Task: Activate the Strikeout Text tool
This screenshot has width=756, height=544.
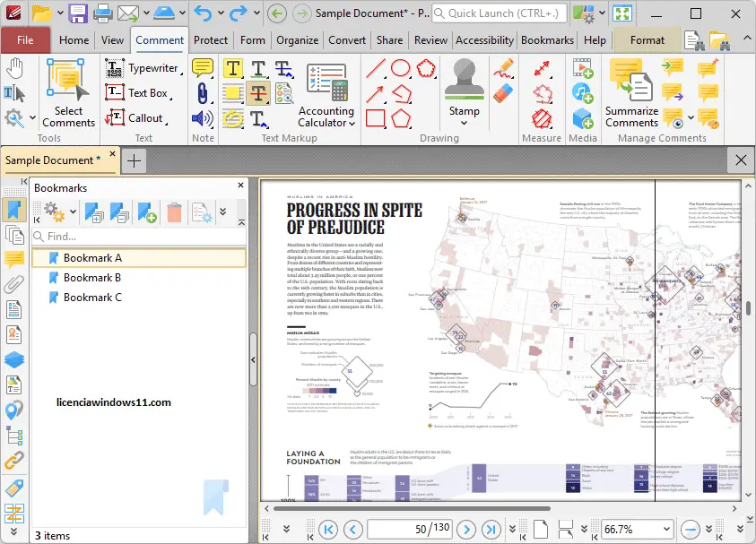Action: [258, 93]
